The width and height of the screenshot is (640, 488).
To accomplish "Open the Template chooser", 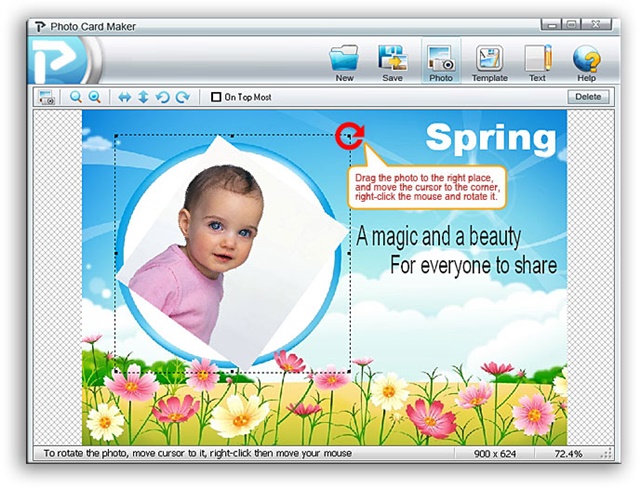I will tap(489, 59).
